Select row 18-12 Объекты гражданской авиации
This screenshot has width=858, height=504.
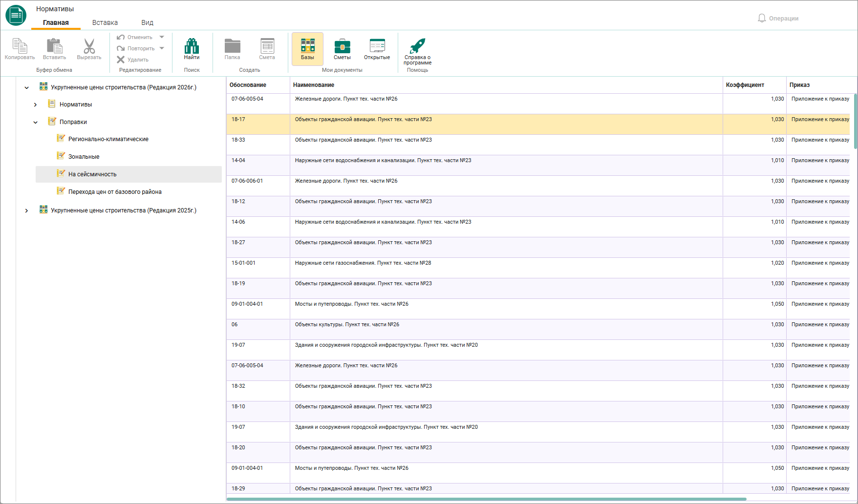(538, 206)
